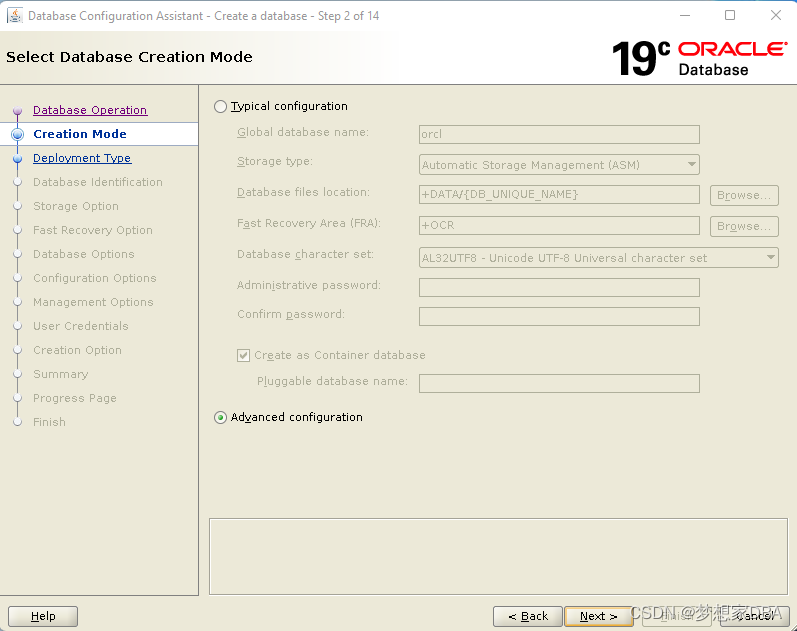Click the Select Database Creation Mode heading
This screenshot has height=631, width=797.
click(129, 57)
